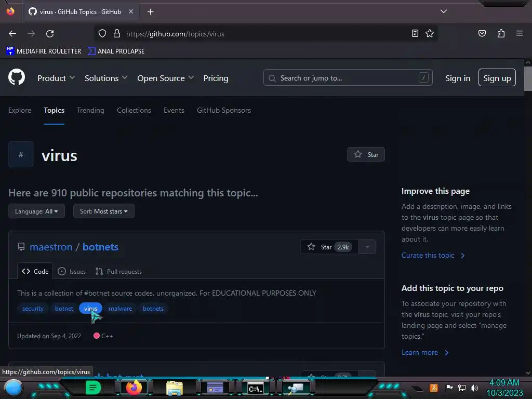
Task: Click the Action Center flag tray icon
Action: pyautogui.click(x=449, y=388)
